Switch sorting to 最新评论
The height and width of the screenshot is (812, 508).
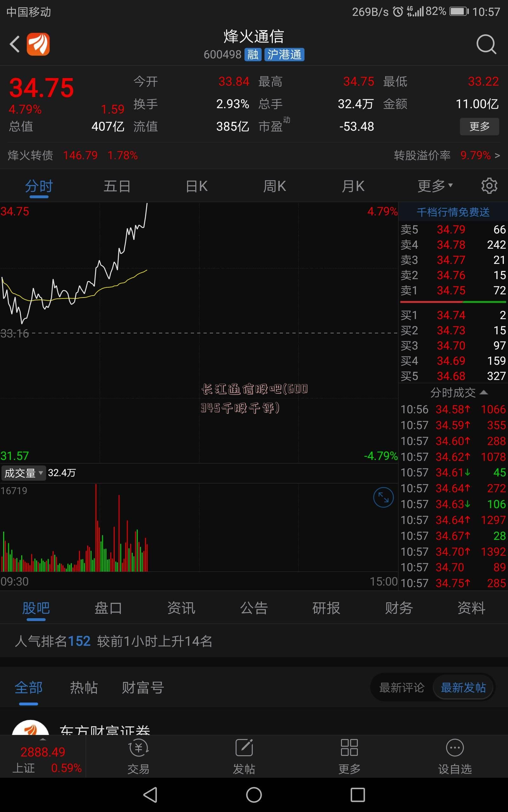point(402,688)
